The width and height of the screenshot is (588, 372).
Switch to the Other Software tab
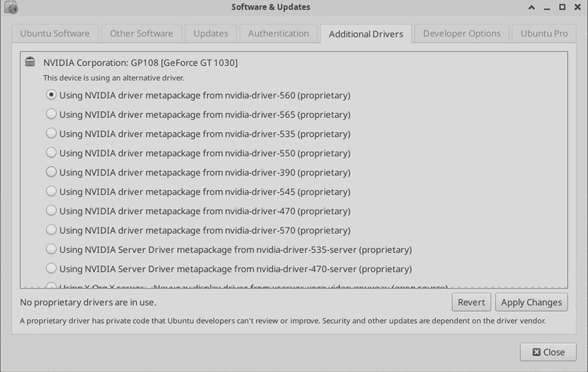tap(141, 33)
